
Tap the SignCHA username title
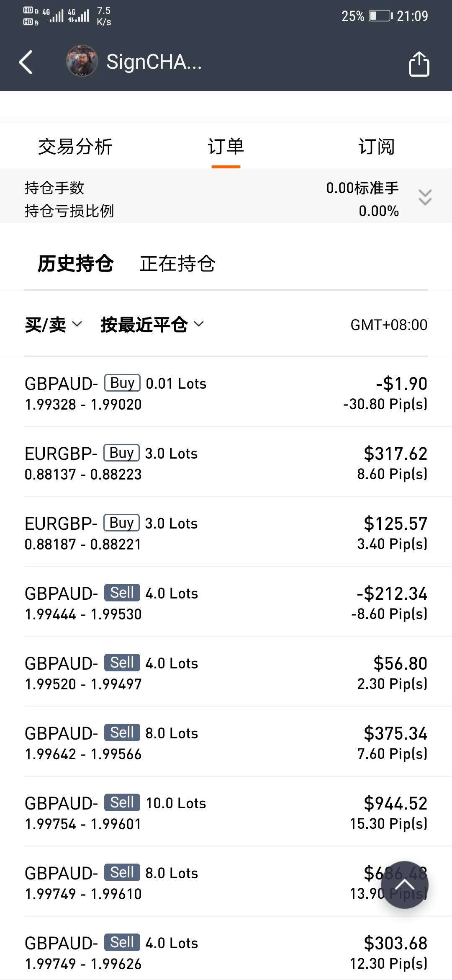click(x=154, y=62)
